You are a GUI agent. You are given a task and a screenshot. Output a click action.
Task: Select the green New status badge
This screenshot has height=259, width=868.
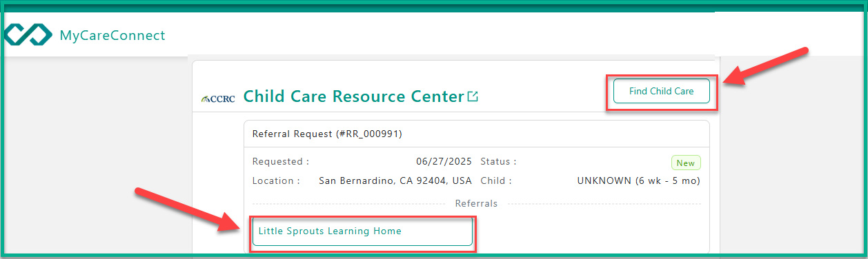tap(686, 163)
